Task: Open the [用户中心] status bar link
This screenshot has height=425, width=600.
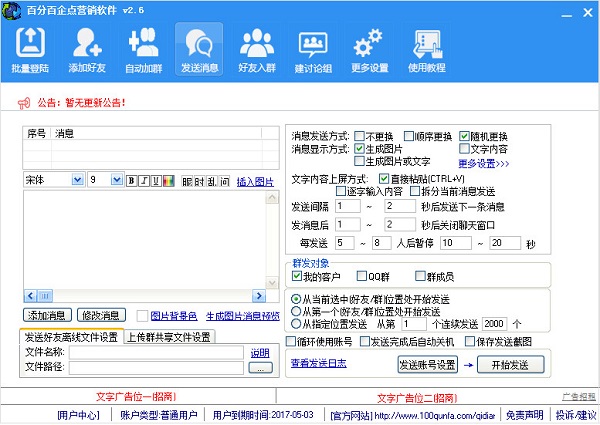Action: pyautogui.click(x=78, y=415)
